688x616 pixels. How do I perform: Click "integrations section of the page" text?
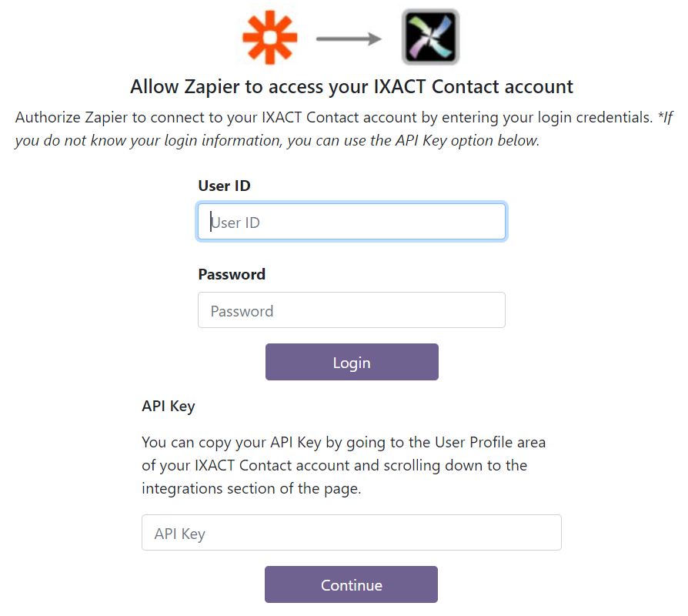pos(251,489)
